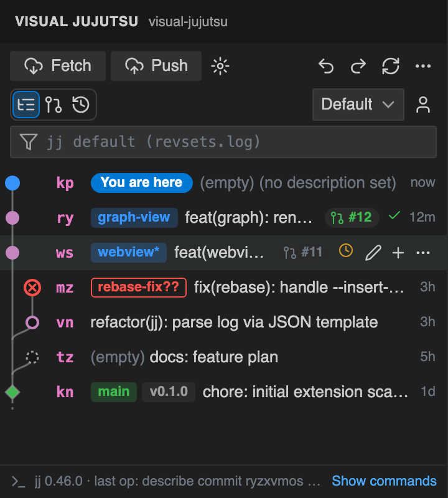Select the change ID tz
The width and height of the screenshot is (448, 498).
(65, 357)
